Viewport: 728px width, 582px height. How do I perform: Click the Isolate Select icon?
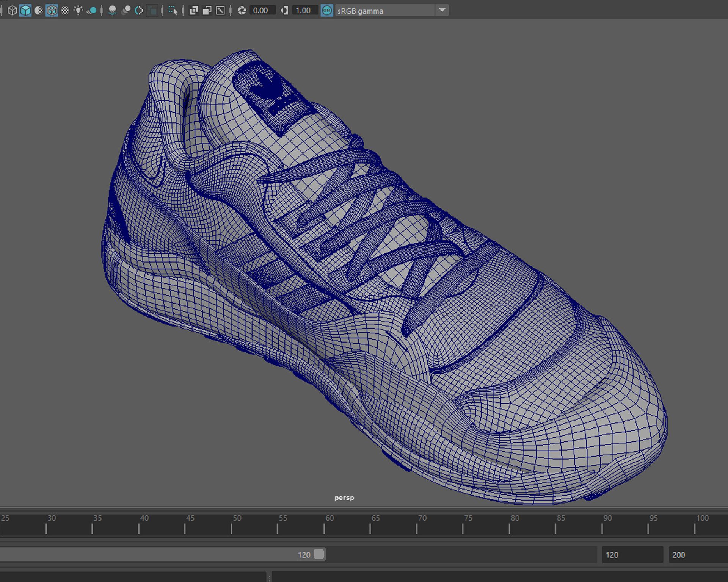point(173,11)
